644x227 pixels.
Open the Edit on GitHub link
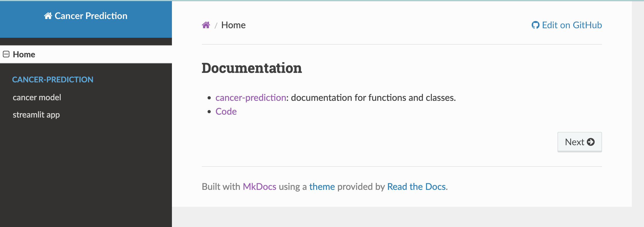click(x=572, y=25)
